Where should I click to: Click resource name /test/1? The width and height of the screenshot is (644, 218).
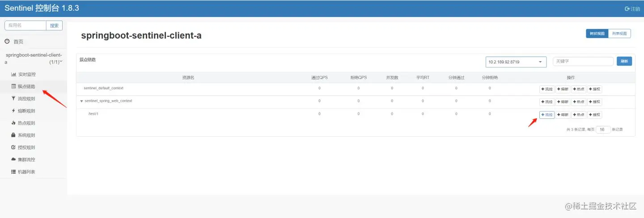[93, 114]
